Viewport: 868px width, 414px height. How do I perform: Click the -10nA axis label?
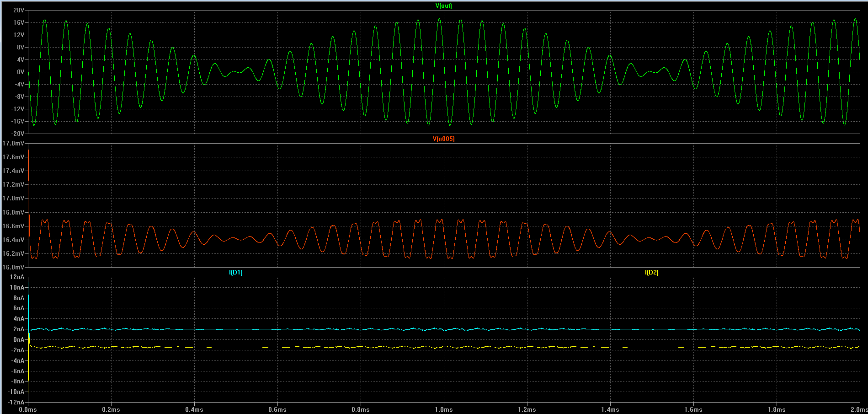pos(16,392)
